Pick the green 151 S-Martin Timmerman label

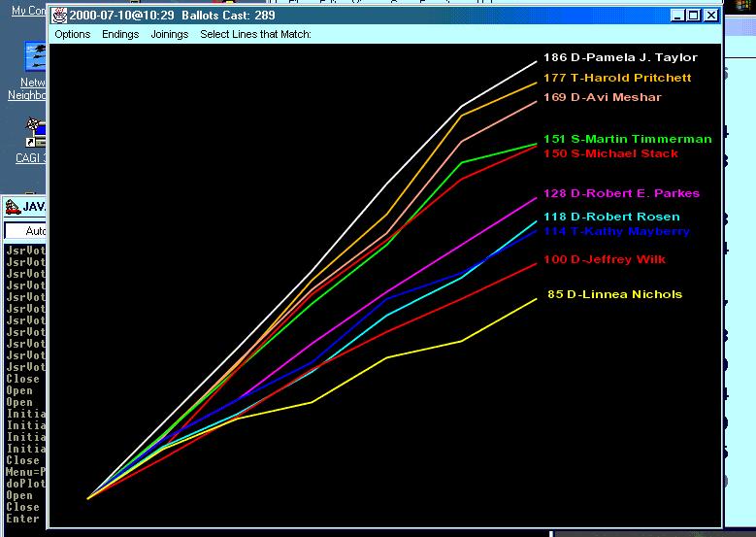[x=627, y=139]
